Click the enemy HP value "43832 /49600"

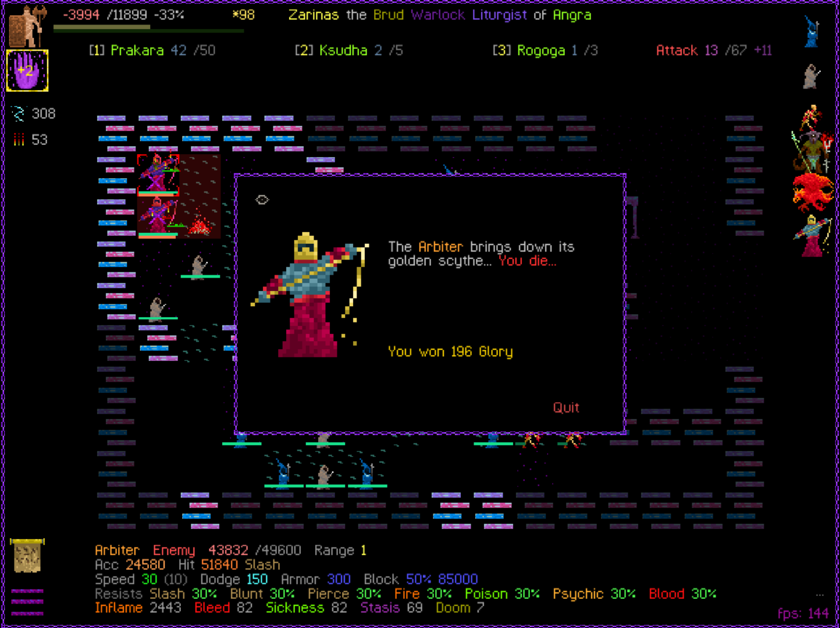coord(255,550)
